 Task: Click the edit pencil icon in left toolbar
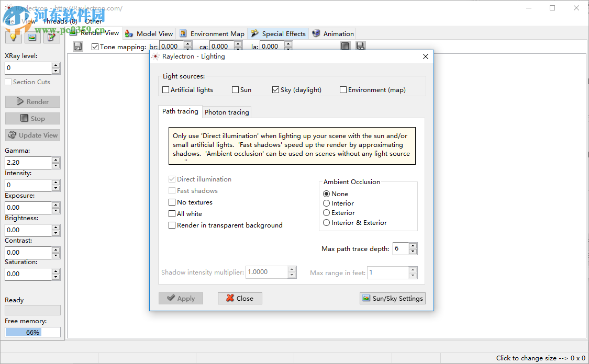click(50, 37)
